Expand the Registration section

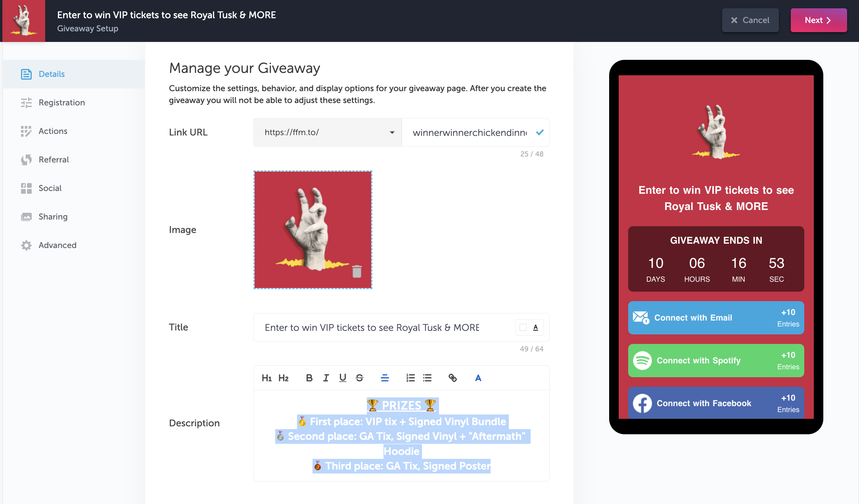(62, 103)
